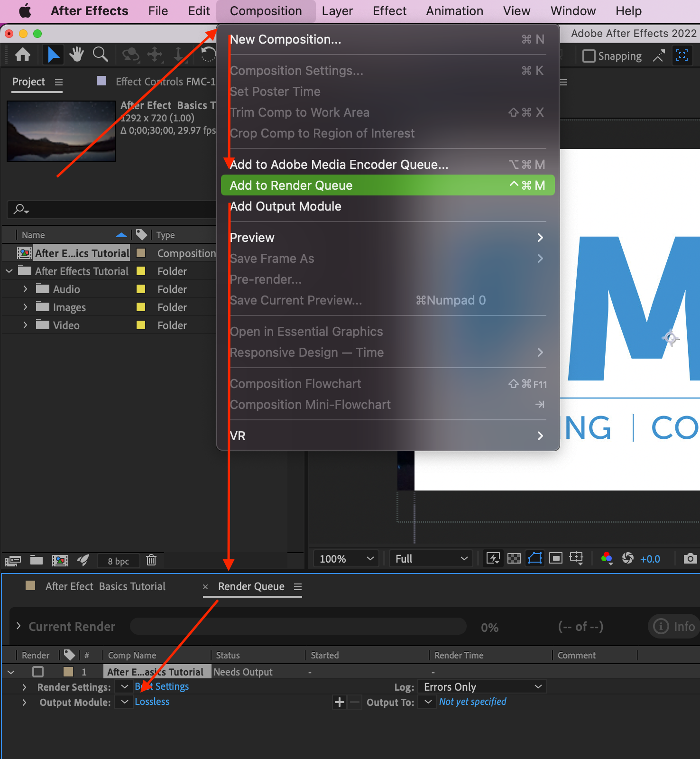The image size is (700, 759).
Task: Select the Selection arrow tool
Action: click(x=53, y=55)
